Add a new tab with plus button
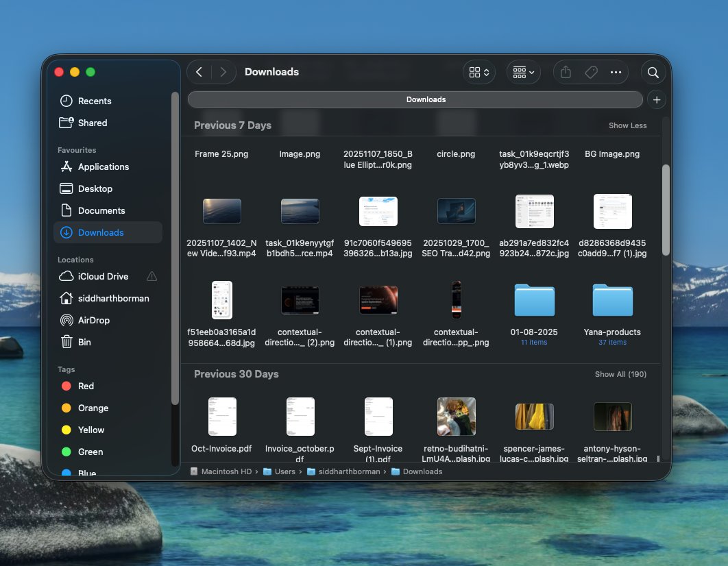 coord(657,100)
